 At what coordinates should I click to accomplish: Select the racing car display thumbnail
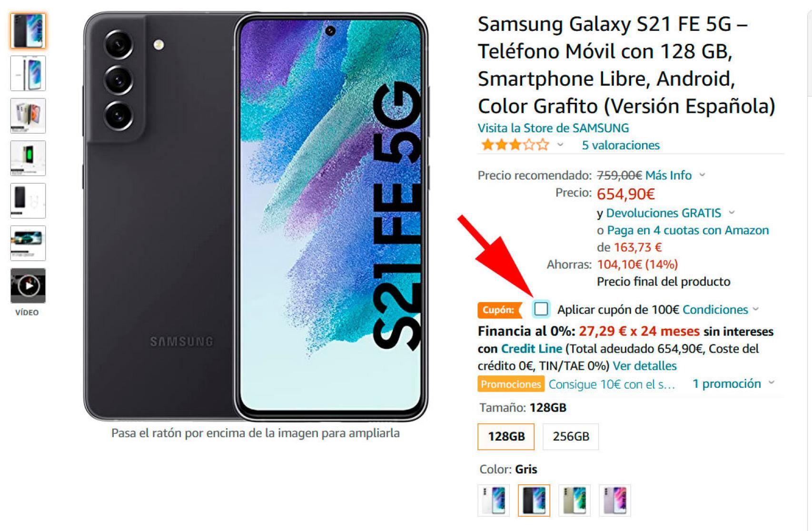pyautogui.click(x=28, y=243)
